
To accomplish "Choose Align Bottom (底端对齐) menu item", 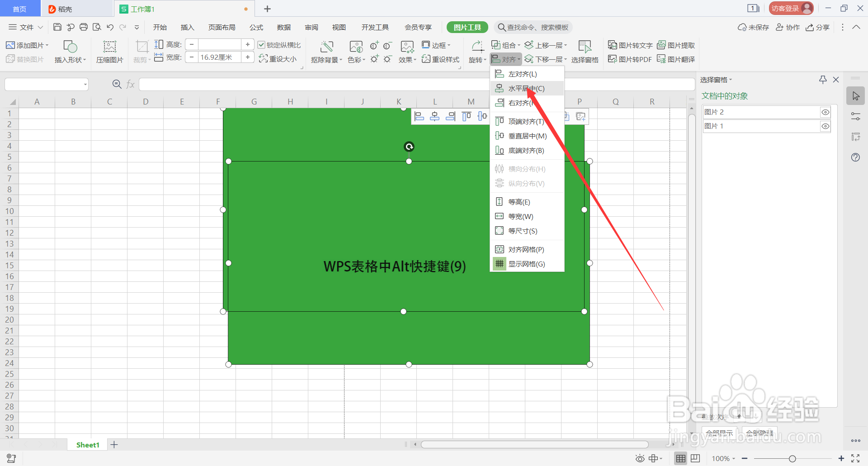I will [x=527, y=150].
